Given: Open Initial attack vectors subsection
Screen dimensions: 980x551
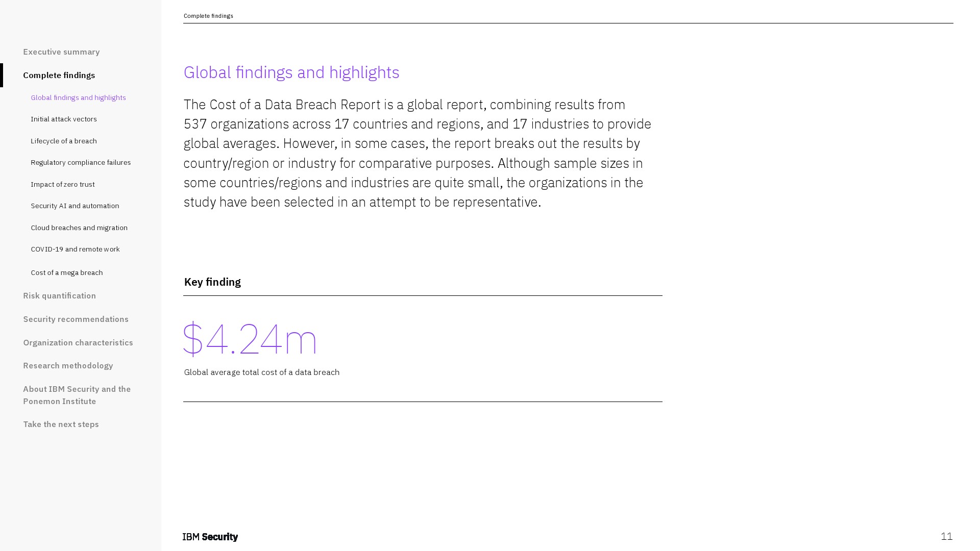Looking at the screenshot, I should tap(64, 119).
